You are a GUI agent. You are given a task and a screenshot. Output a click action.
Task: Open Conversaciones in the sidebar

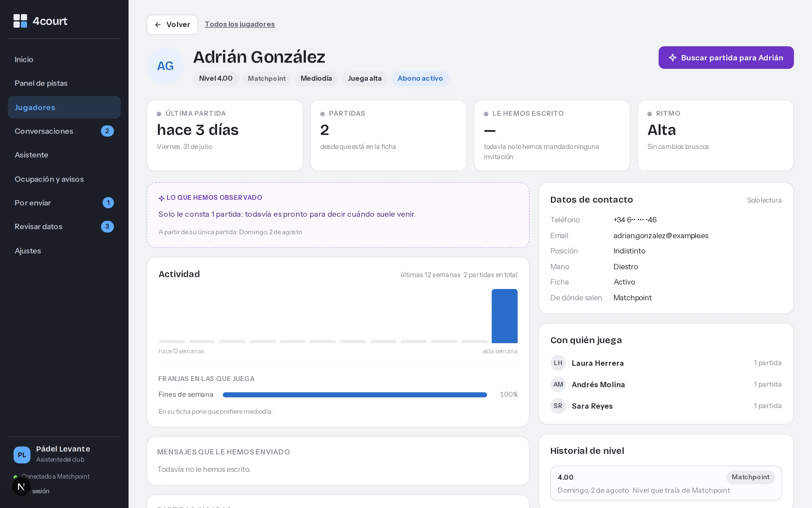pos(64,131)
